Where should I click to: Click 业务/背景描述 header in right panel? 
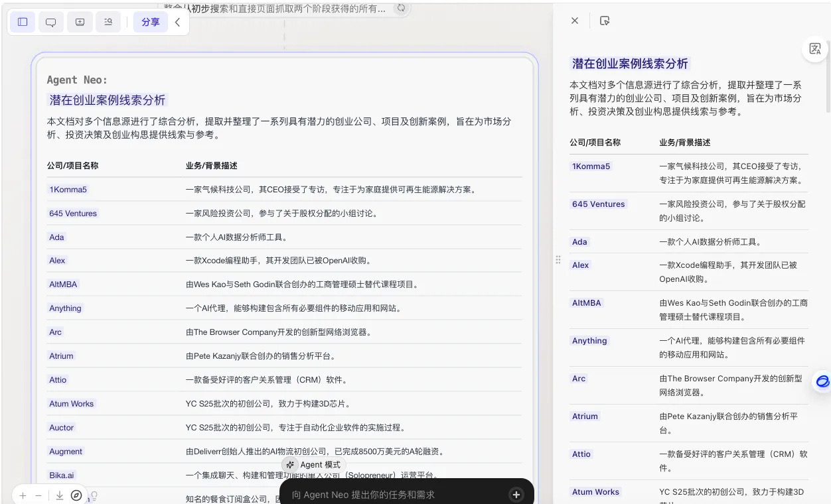685,143
